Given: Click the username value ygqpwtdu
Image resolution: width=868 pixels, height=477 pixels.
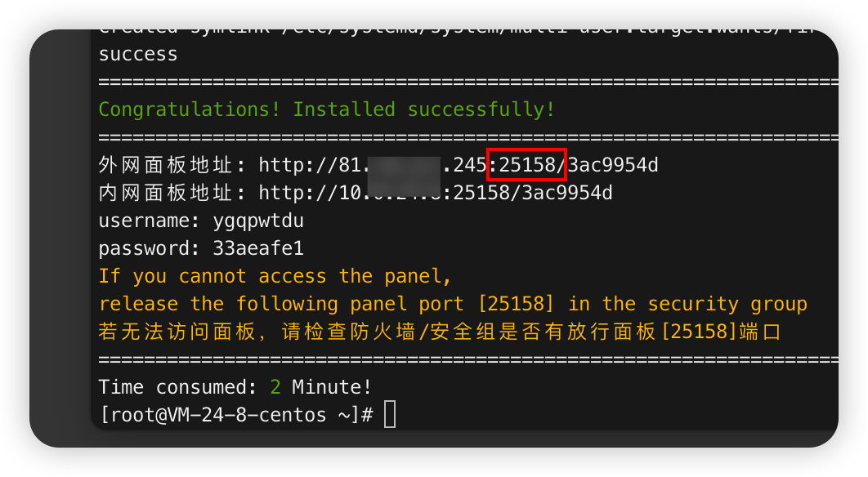Looking at the screenshot, I should (258, 221).
